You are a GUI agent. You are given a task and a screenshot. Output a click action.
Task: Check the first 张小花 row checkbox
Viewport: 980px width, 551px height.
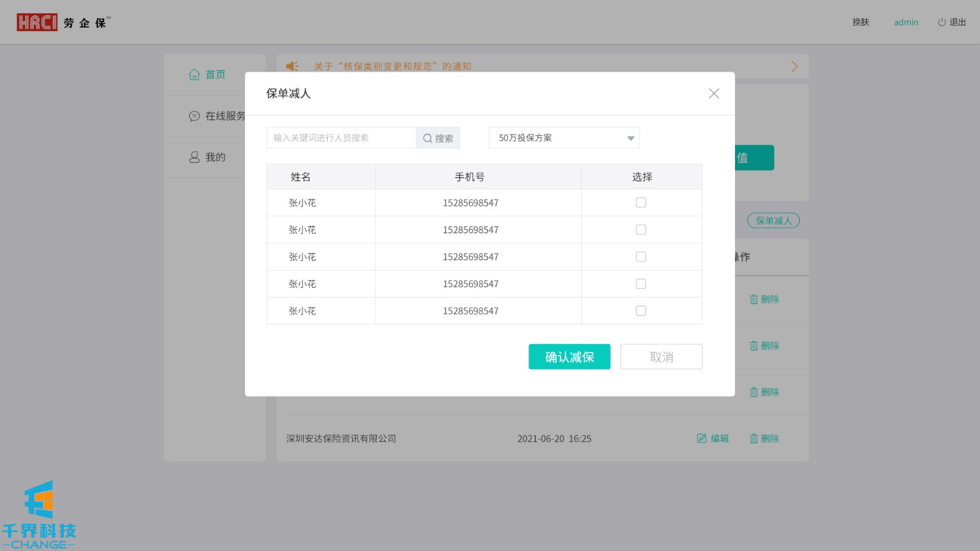[641, 203]
